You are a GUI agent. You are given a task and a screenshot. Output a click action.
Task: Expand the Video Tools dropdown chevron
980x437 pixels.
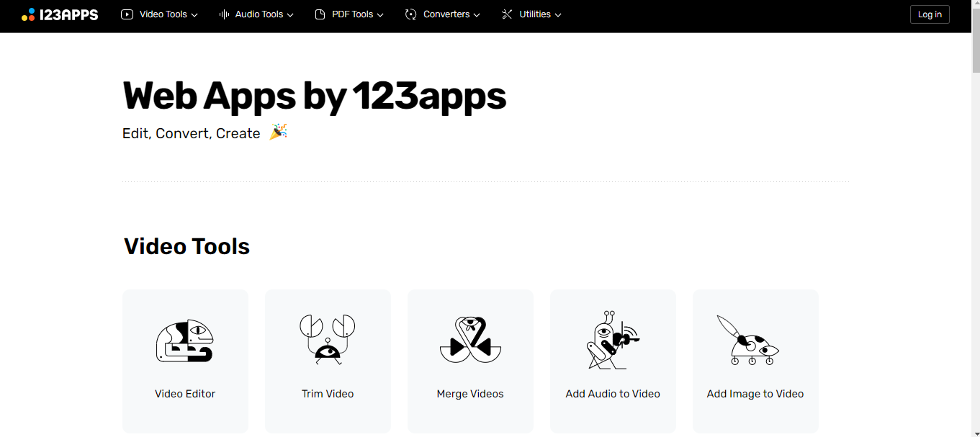194,15
